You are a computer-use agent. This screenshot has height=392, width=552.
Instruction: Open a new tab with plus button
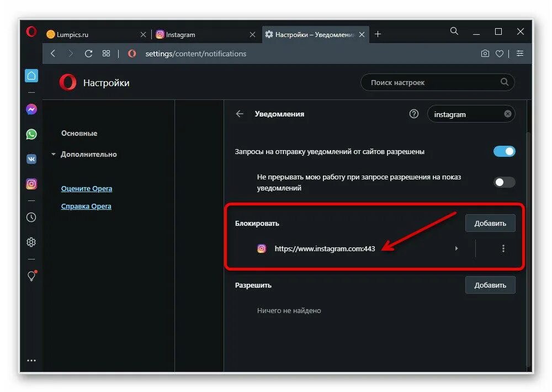click(378, 34)
